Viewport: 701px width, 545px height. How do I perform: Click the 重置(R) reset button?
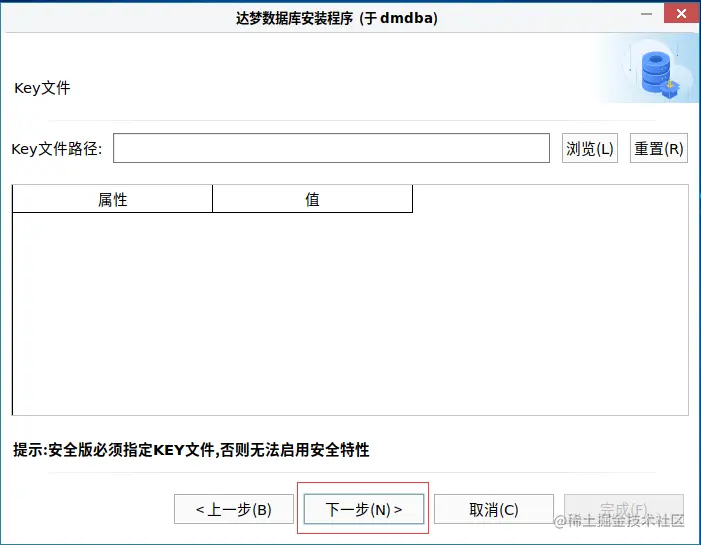pos(659,148)
